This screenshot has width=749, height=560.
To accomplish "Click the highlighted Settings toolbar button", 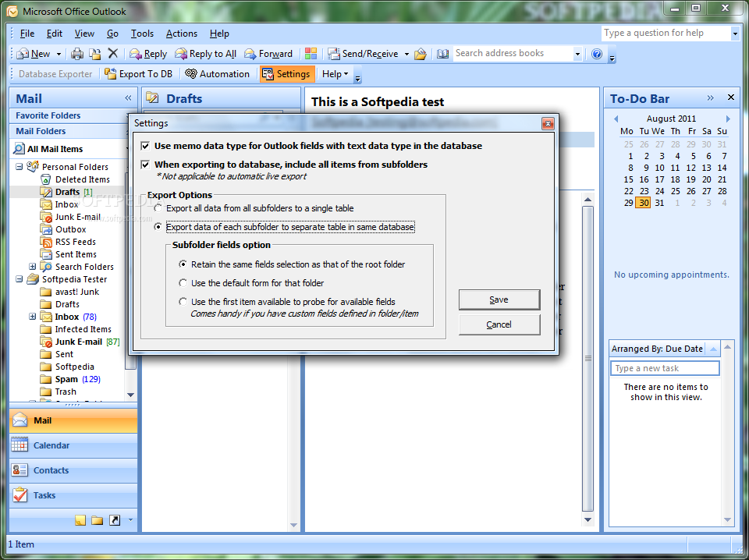I will tap(287, 74).
